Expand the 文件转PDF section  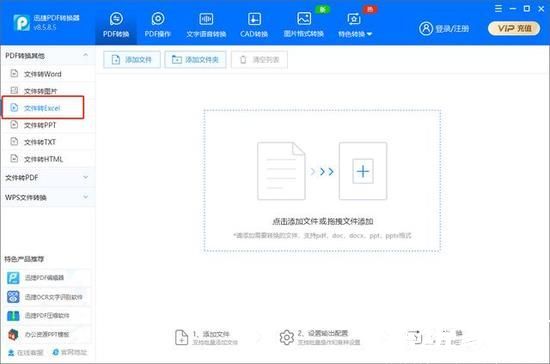(x=47, y=177)
